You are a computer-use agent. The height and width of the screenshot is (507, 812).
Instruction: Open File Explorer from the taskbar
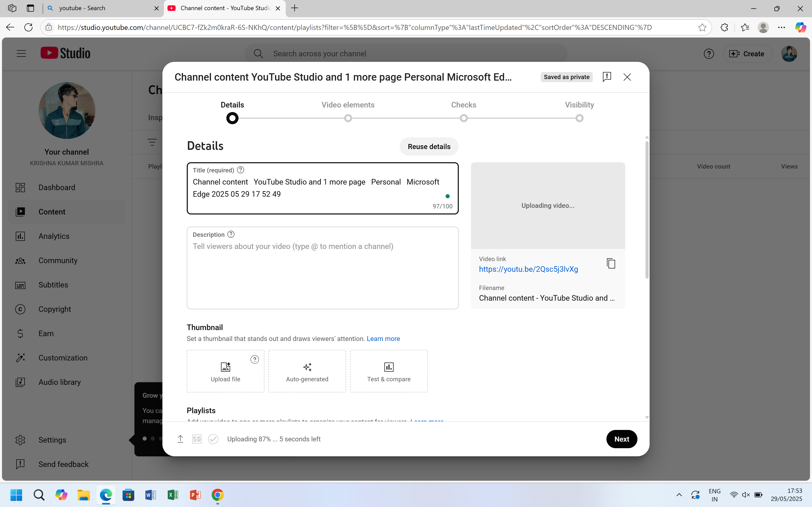click(x=83, y=495)
